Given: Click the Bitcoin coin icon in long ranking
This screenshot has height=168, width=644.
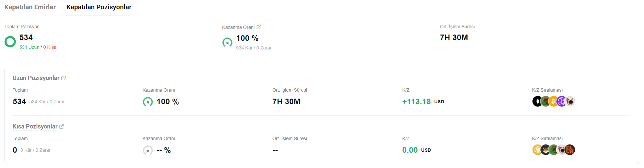Looking at the screenshot, I should click(553, 101).
